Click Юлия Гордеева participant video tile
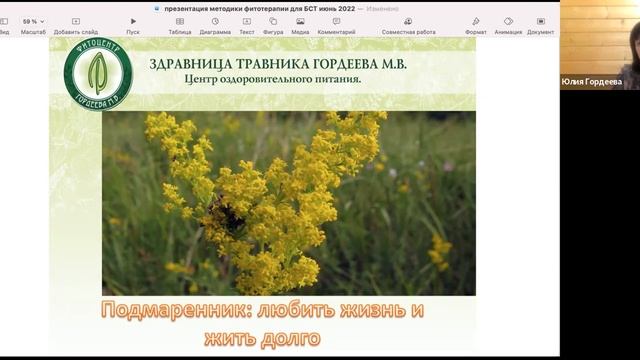 tap(600, 45)
